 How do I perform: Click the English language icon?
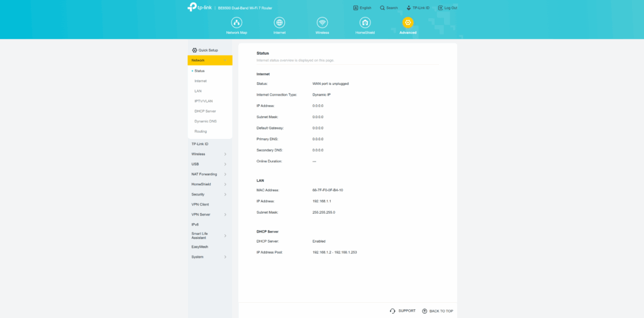(356, 8)
